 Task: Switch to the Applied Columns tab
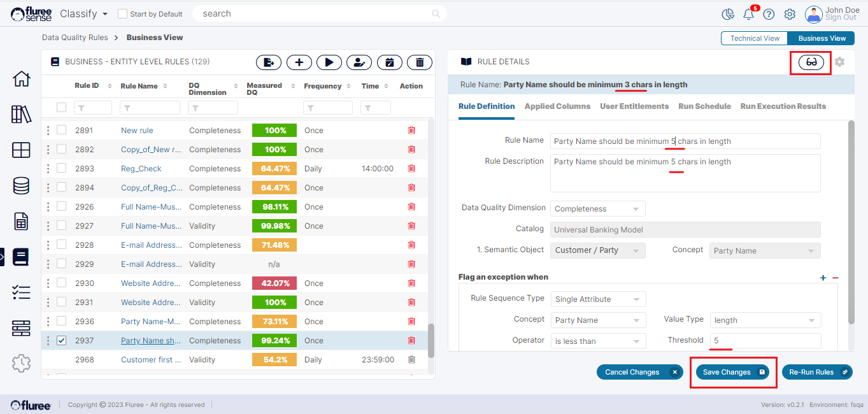click(x=557, y=106)
